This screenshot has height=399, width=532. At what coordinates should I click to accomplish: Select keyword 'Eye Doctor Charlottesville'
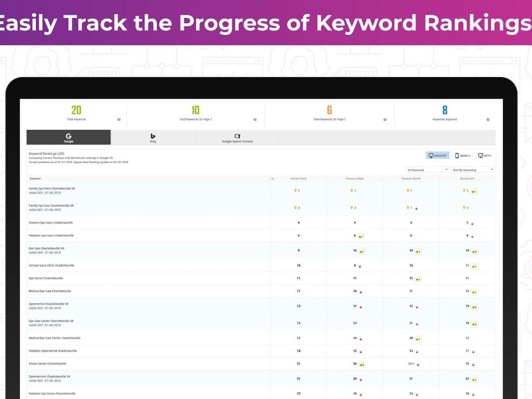46,278
